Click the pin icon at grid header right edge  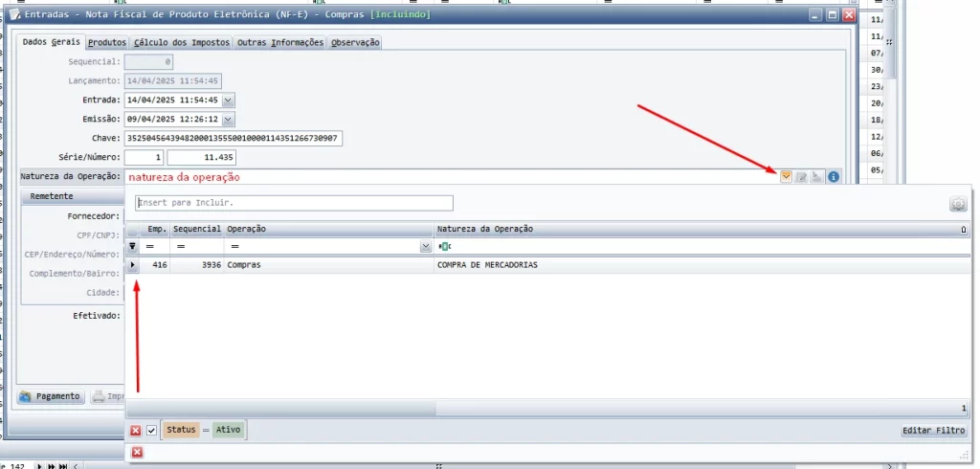(x=964, y=230)
